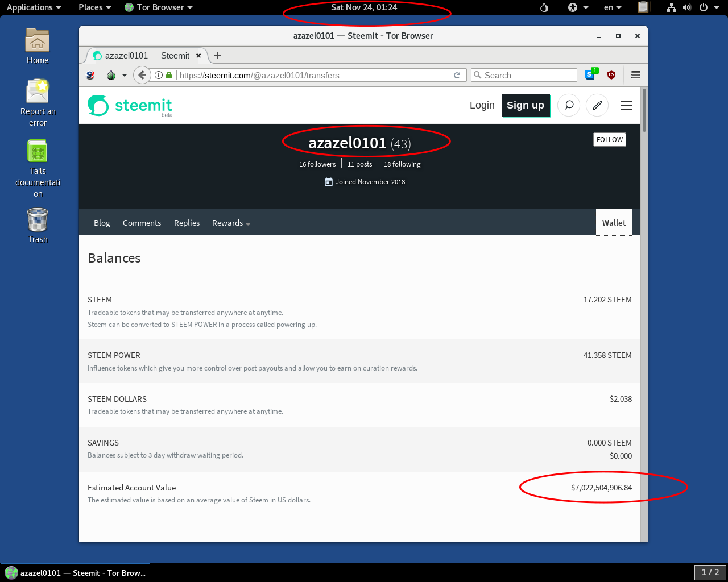Click the 41.358 STEEM power value
Image resolution: width=728 pixels, height=582 pixels.
point(607,355)
